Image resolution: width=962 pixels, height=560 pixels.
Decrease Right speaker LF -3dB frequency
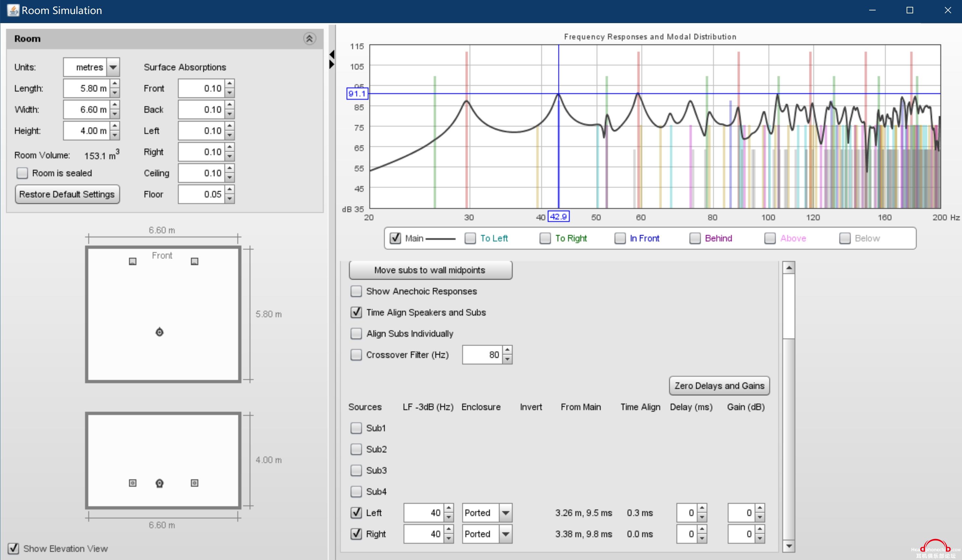[x=449, y=538]
